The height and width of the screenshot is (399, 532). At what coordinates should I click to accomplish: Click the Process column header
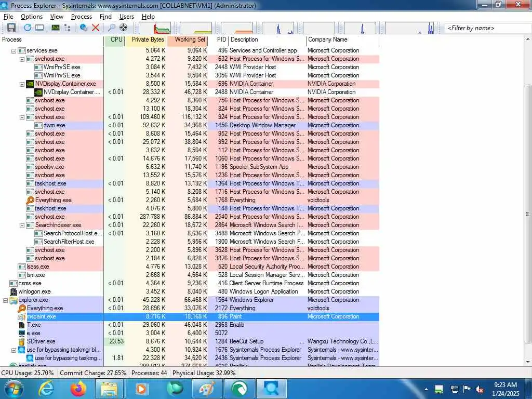(x=52, y=39)
